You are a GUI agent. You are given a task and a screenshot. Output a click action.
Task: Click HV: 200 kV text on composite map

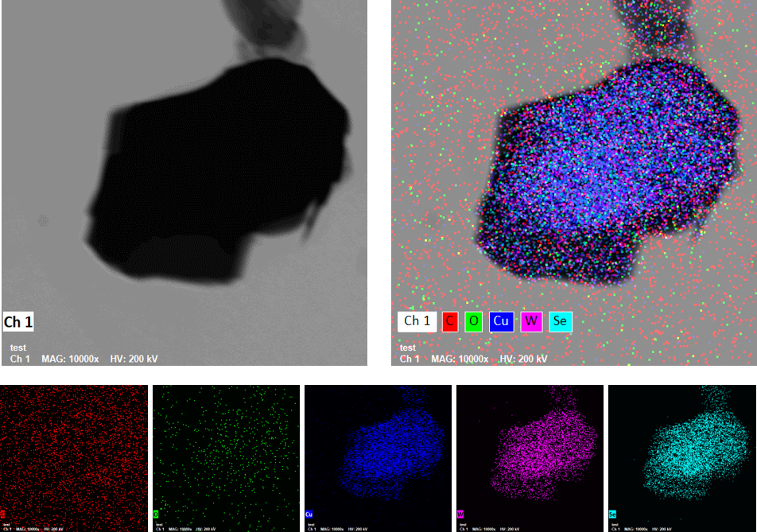tap(523, 359)
